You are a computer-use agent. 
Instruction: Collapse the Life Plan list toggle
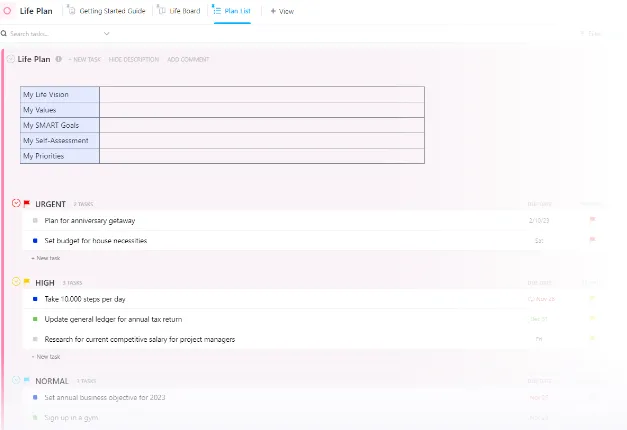[x=11, y=59]
